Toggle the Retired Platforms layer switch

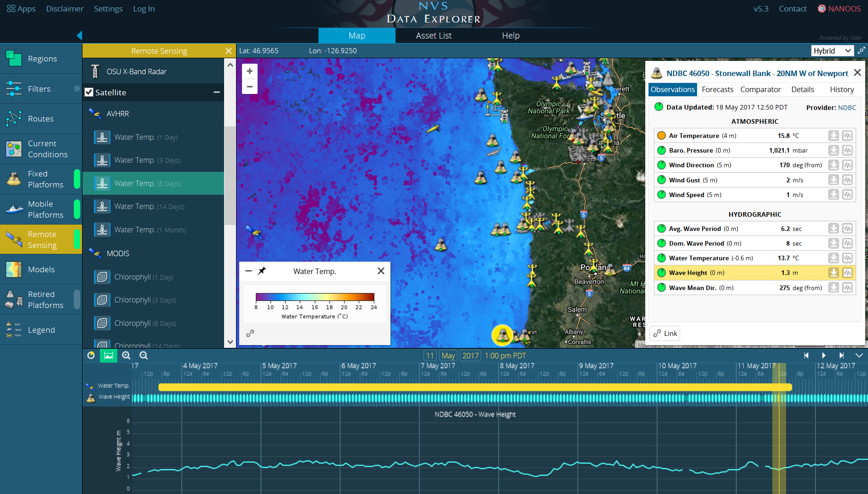pyautogui.click(x=77, y=300)
